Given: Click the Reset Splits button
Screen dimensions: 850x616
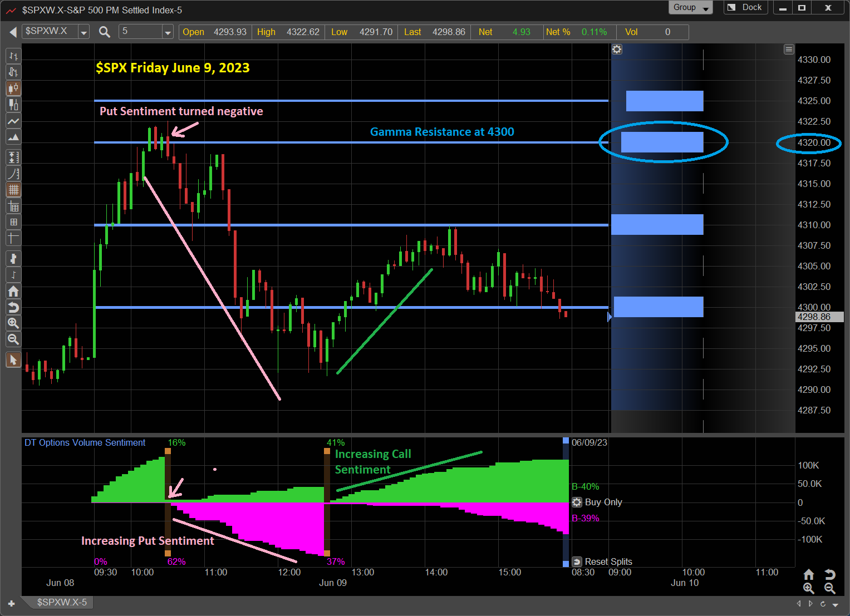Looking at the screenshot, I should (602, 561).
